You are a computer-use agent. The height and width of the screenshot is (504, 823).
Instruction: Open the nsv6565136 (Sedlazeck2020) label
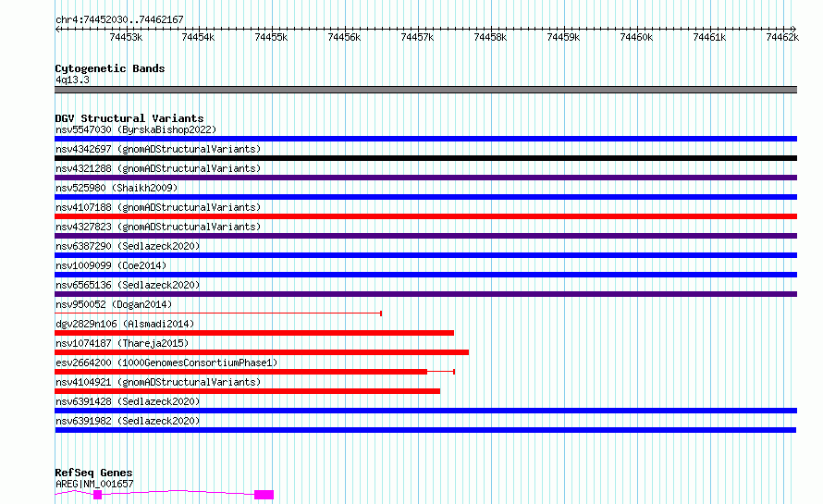pyautogui.click(x=128, y=285)
